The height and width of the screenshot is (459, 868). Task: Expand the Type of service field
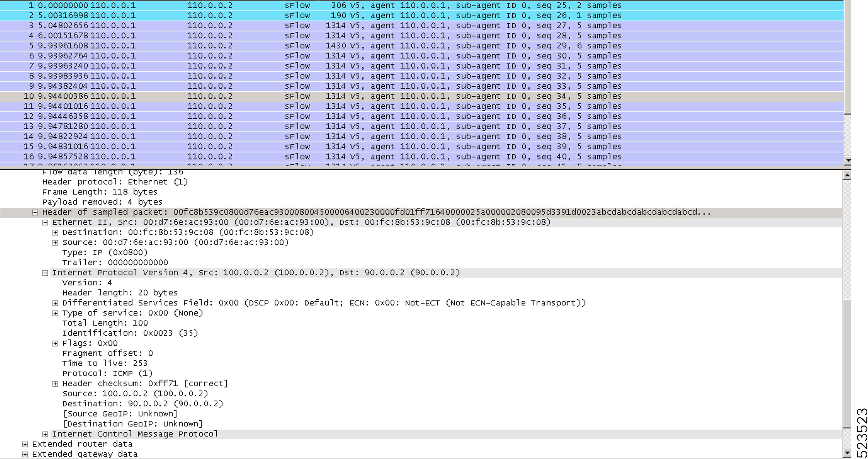click(x=55, y=313)
